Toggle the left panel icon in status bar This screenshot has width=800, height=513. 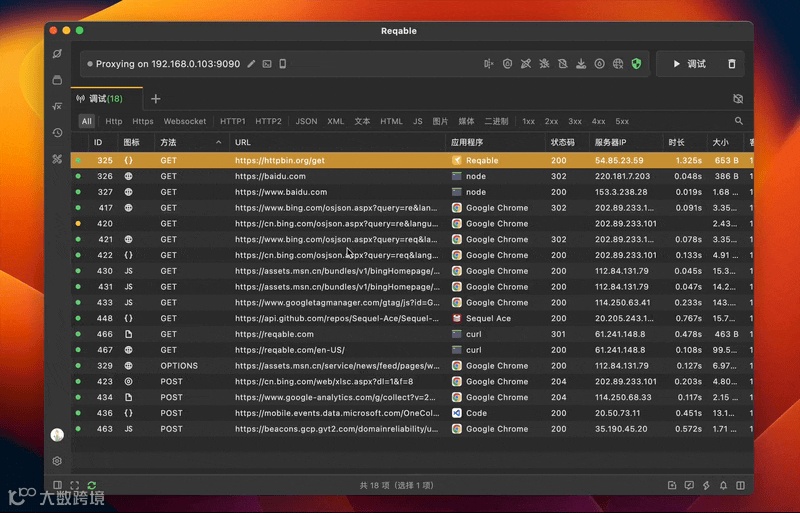click(x=58, y=485)
